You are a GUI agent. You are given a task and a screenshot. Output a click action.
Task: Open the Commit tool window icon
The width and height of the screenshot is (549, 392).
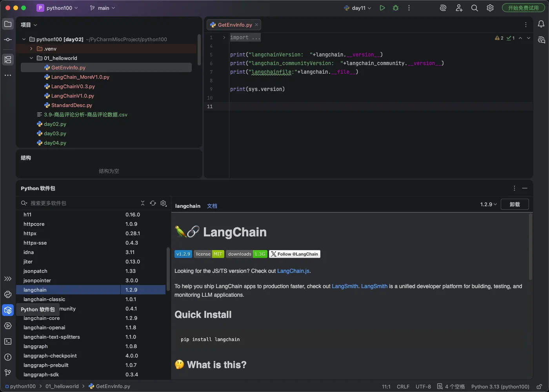(x=8, y=40)
